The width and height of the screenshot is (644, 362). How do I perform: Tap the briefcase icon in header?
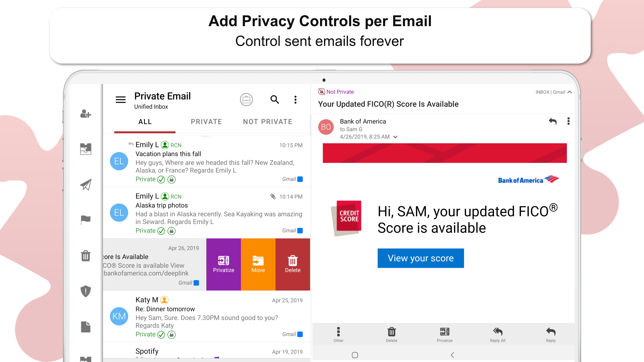(x=246, y=100)
